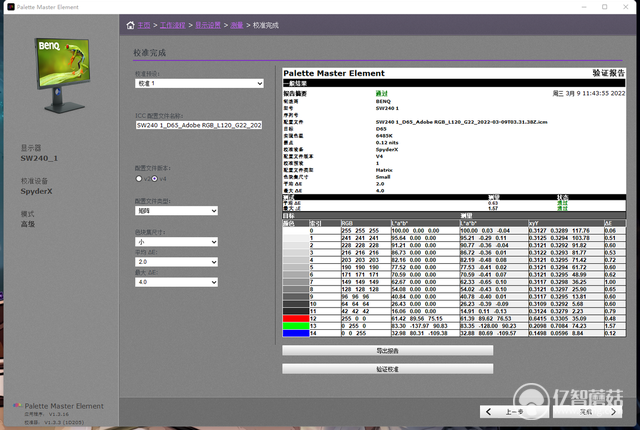Go to the 主页 breadcrumb link

[144, 25]
